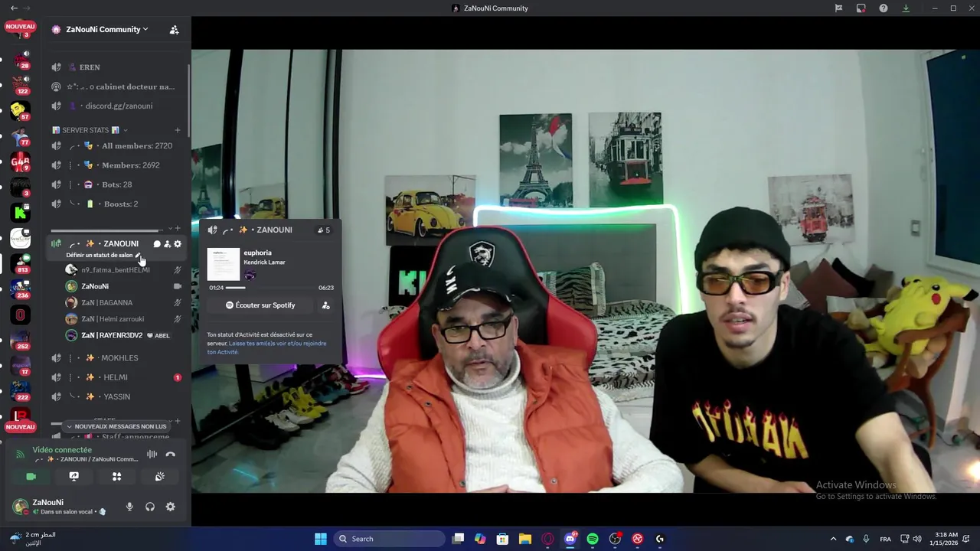Invite people to the ZaNouNi Community server

coord(174,30)
